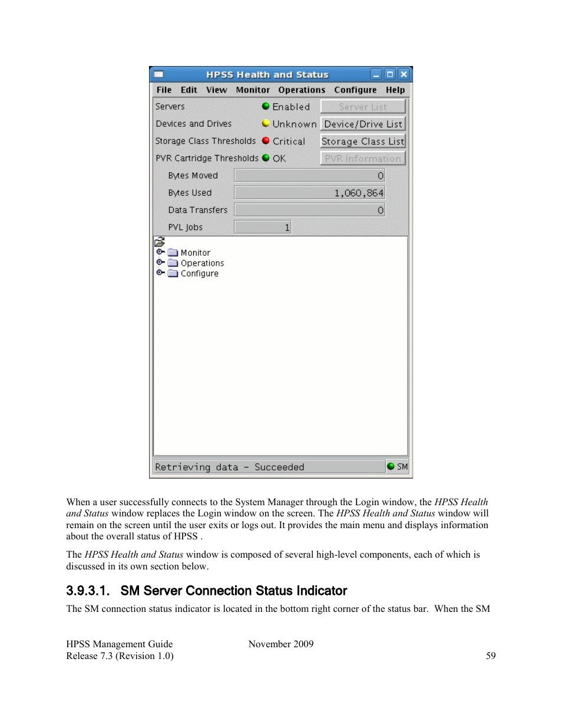Click the window menu icon in title bar
The height and width of the screenshot is (728, 562).
click(158, 74)
